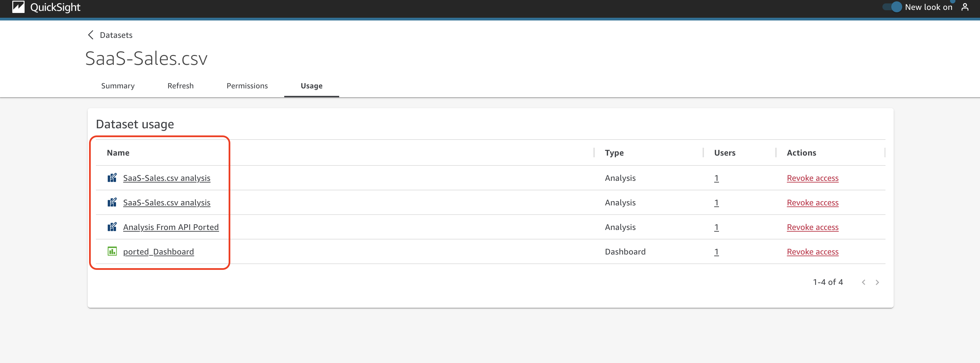Click the Actions column header
Image resolution: width=980 pixels, height=363 pixels.
pyautogui.click(x=801, y=153)
